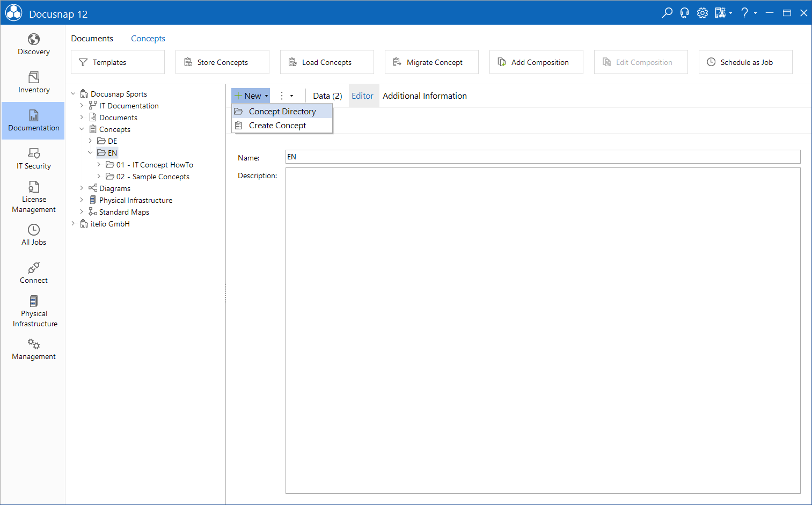Click the Migrate Concept button

click(x=431, y=62)
